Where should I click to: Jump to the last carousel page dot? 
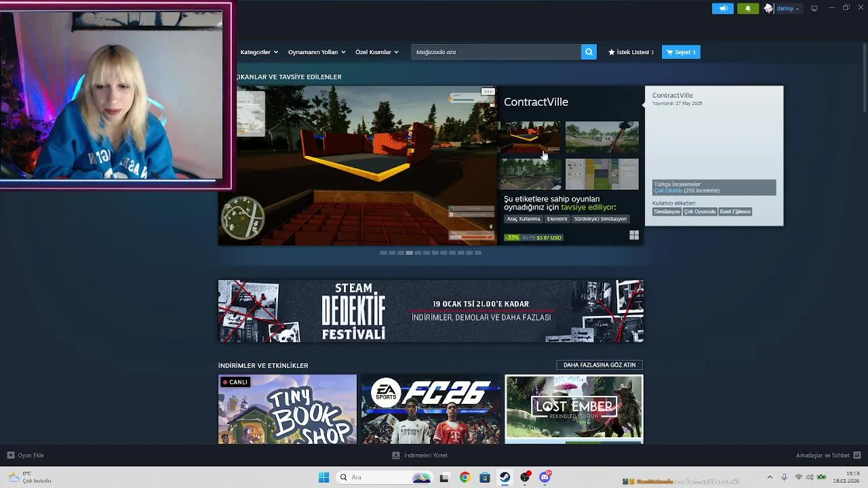[x=478, y=253]
